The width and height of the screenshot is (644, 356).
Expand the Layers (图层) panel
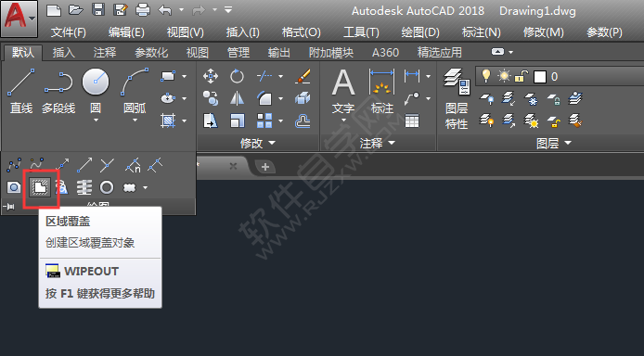click(554, 143)
